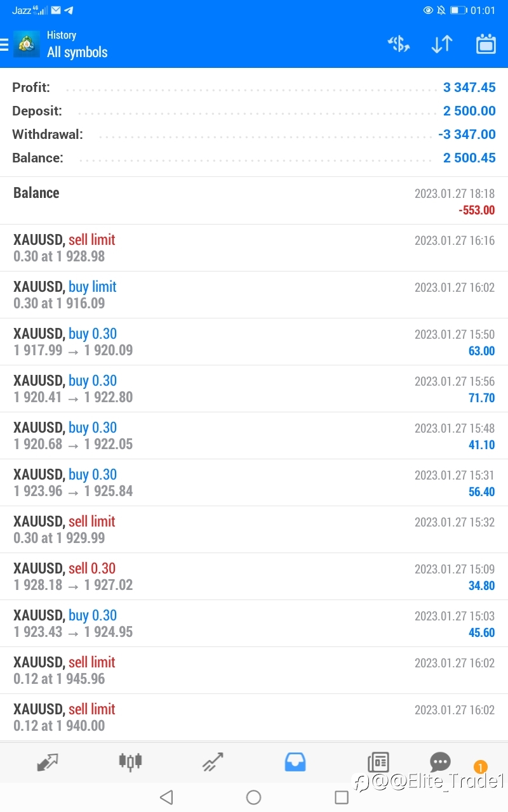Select the sell limit at 1 945.96 row
The image size is (508, 812).
point(254,671)
